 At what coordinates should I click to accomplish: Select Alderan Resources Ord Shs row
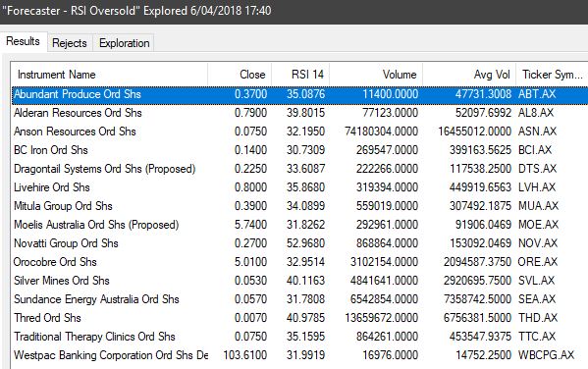coord(299,113)
